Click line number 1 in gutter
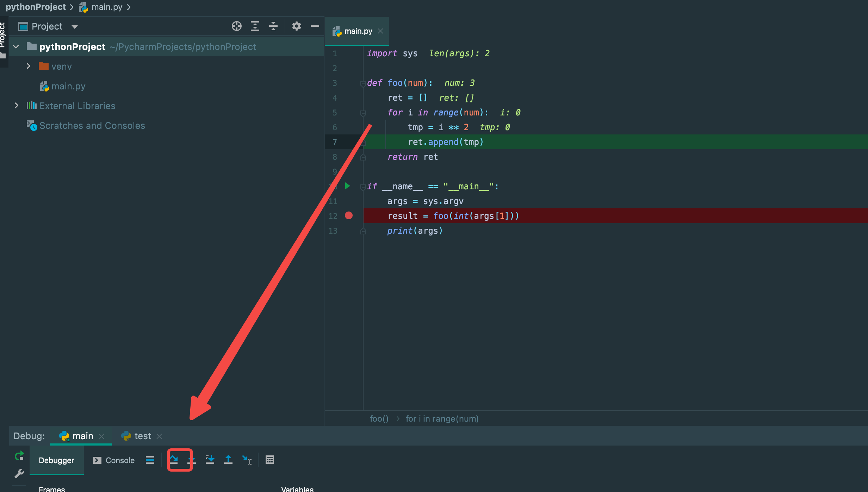The width and height of the screenshot is (868, 492). pos(335,53)
